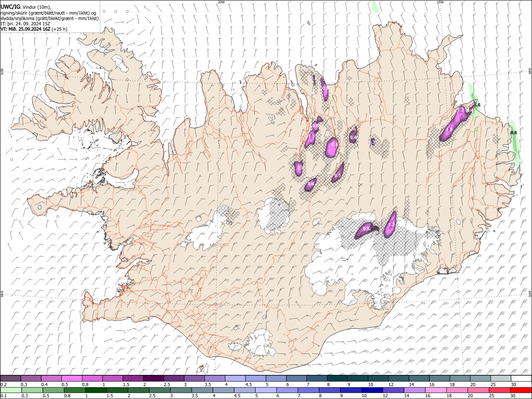Pick the deep blue 10 swatch in bottom legend row
The width and height of the screenshot is (532, 399).
(372, 390)
